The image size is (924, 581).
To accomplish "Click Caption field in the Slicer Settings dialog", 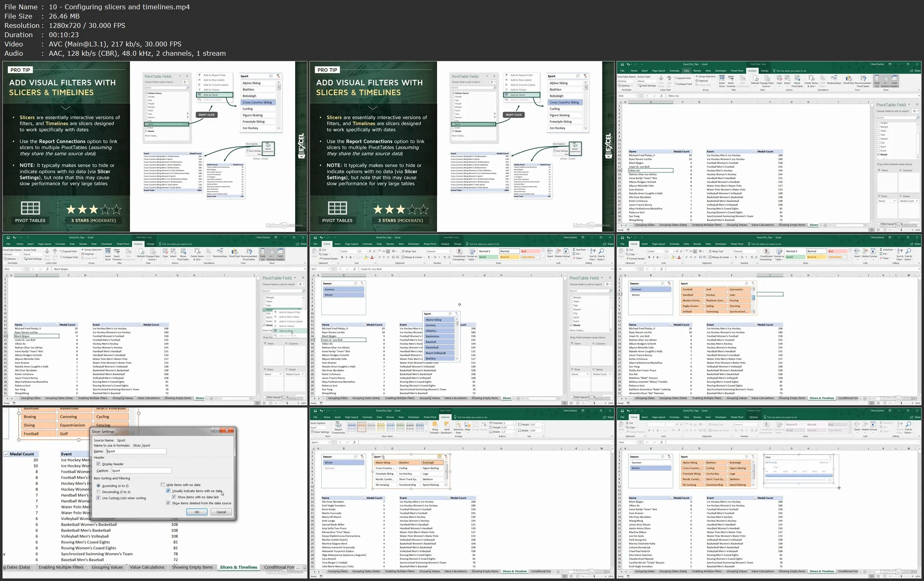I will click(141, 471).
